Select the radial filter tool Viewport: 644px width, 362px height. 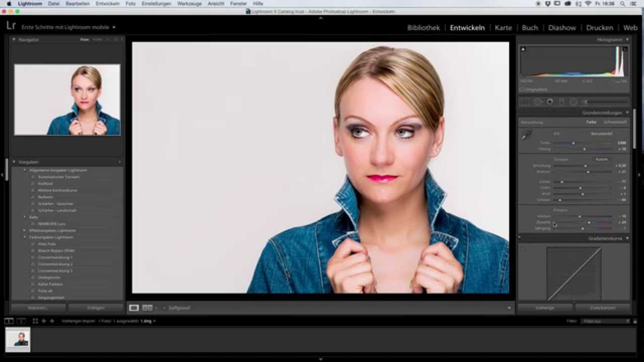573,102
